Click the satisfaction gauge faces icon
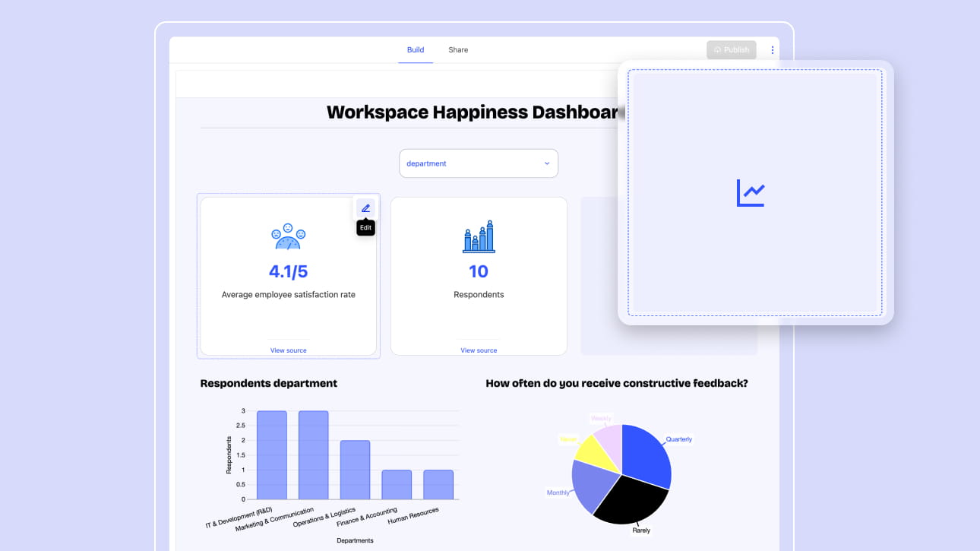 coord(288,237)
